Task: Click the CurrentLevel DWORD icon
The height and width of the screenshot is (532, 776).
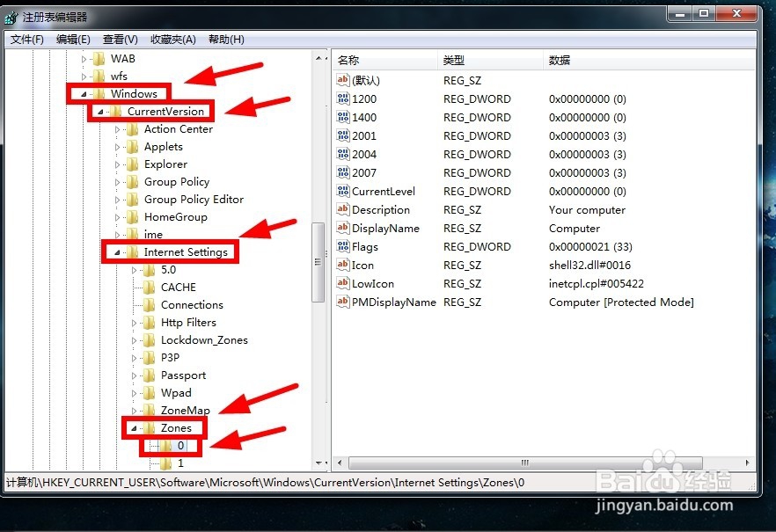Action: (343, 191)
